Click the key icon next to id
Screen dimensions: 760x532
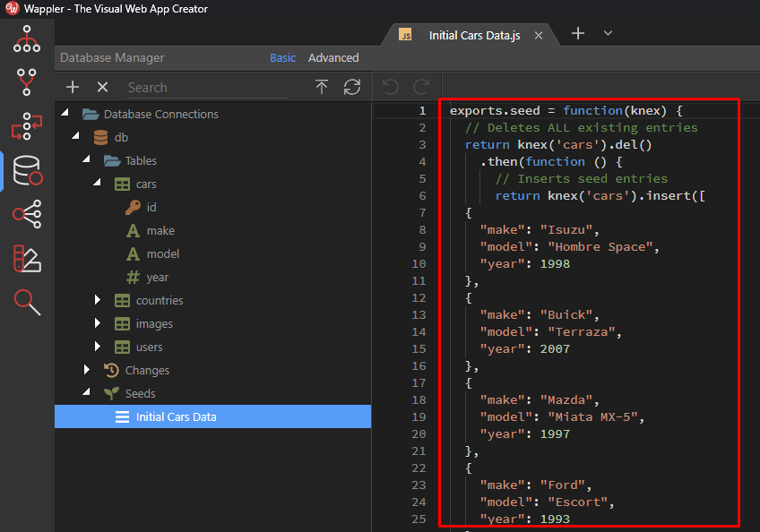pyautogui.click(x=133, y=208)
